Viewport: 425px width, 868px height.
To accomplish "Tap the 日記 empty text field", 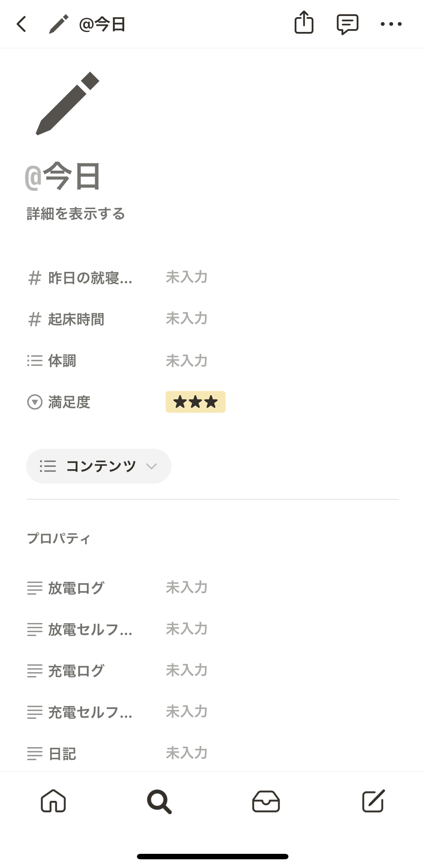I will (x=186, y=753).
